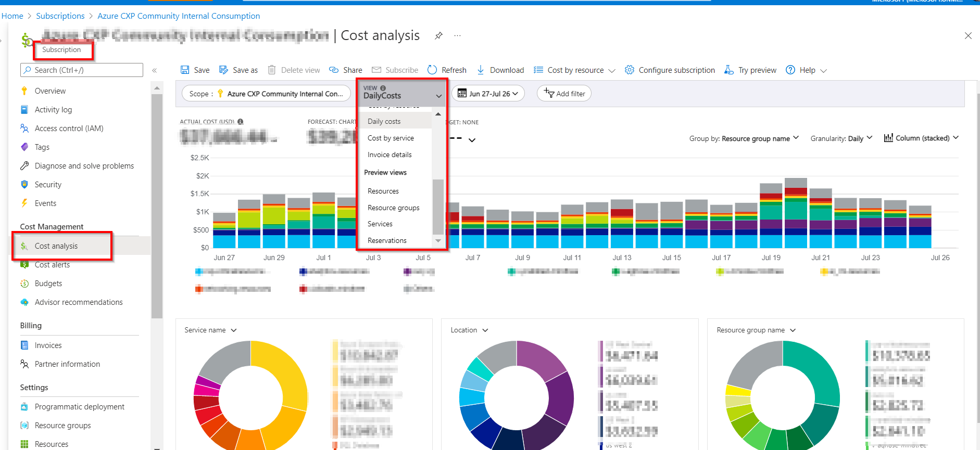This screenshot has height=450, width=980.
Task: Collapse the left navigation menu chevron
Action: [155, 70]
